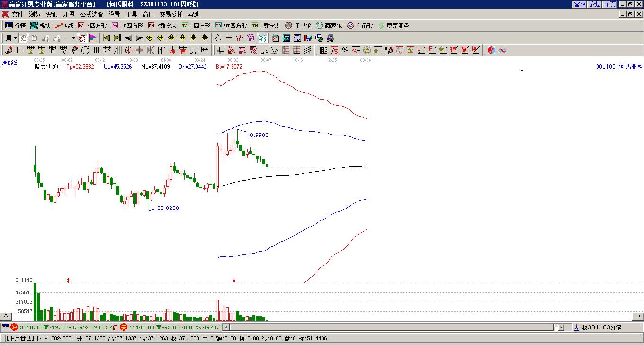Open the 浏览 menu

pyautogui.click(x=35, y=14)
